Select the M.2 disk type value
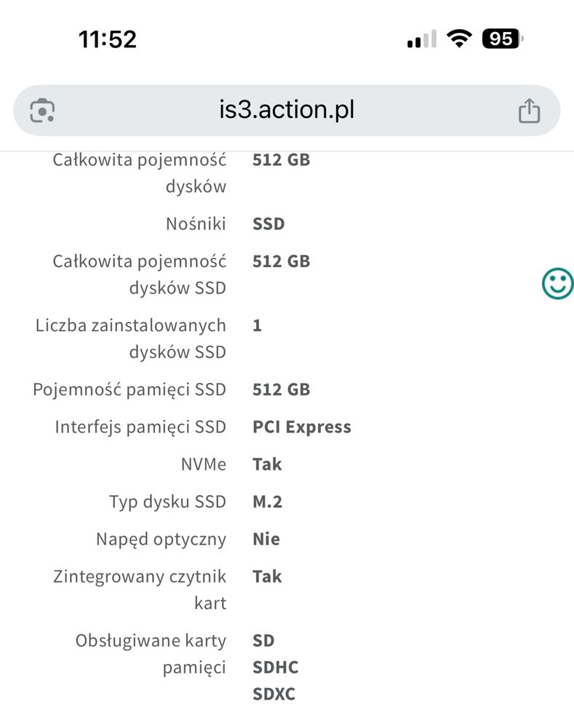 coord(267,502)
